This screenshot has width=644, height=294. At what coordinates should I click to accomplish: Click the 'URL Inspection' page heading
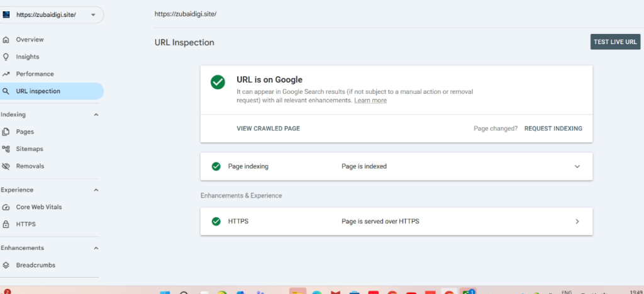[x=184, y=42]
